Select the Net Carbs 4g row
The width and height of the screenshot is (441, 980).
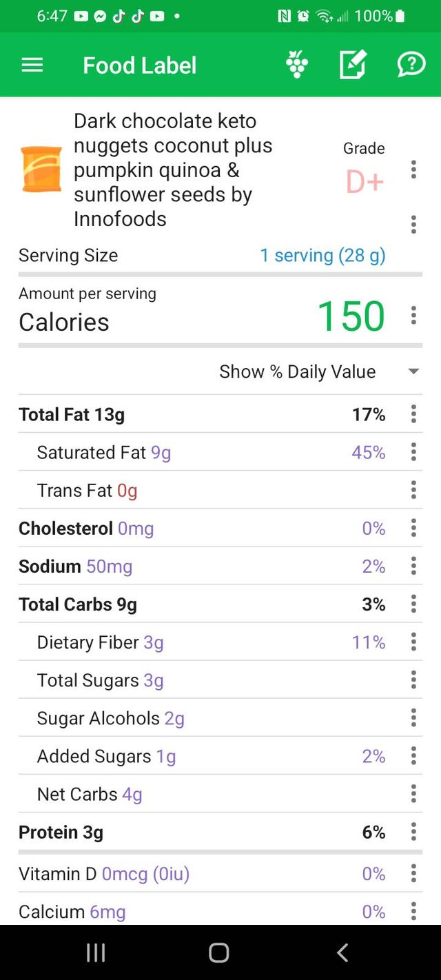(x=90, y=795)
